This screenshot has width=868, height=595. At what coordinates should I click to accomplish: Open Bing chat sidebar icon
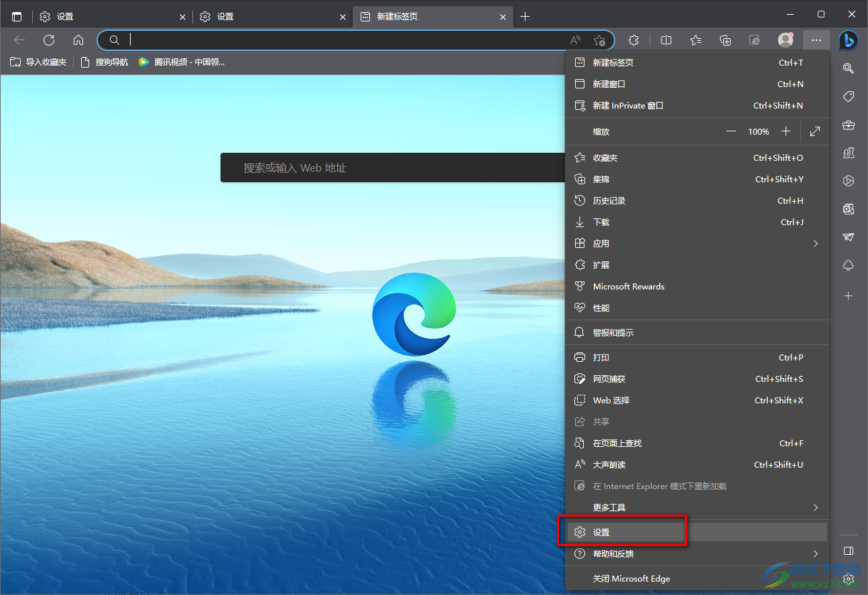848,40
